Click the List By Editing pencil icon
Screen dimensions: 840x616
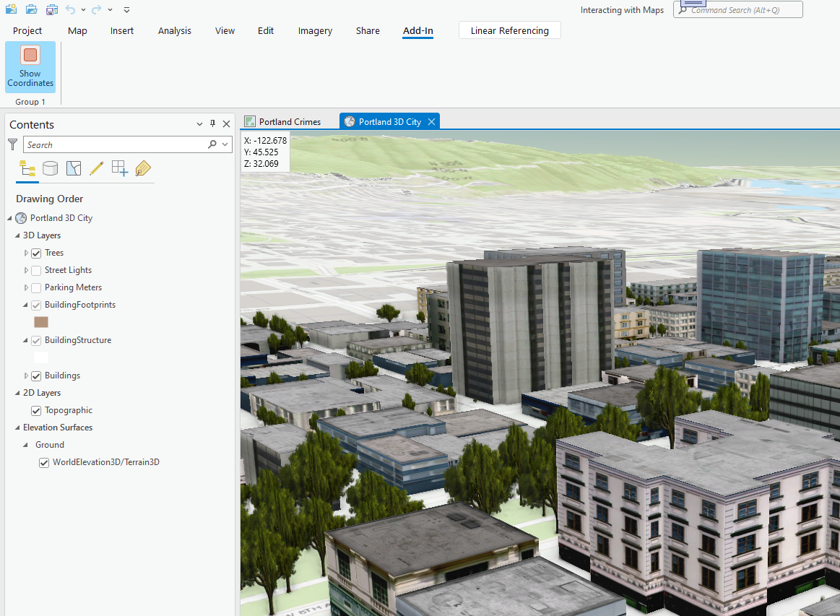pyautogui.click(x=96, y=168)
